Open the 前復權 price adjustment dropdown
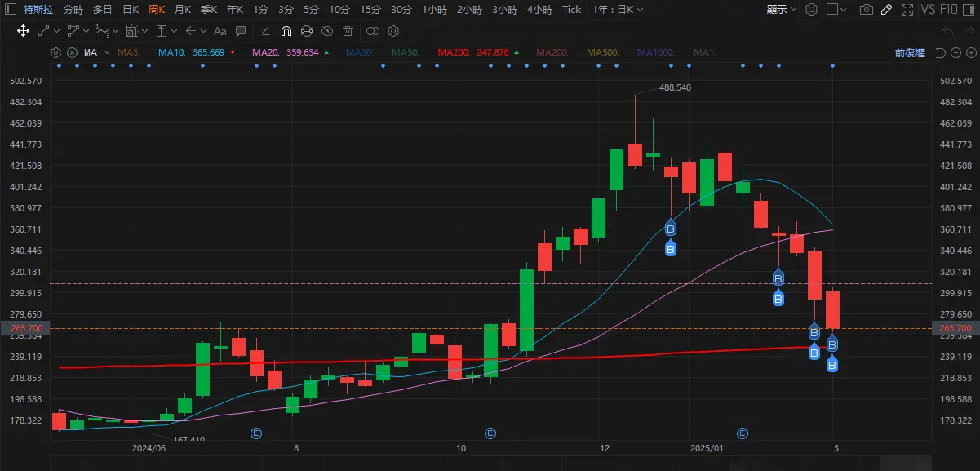Viewport: 980px width, 471px height. pos(908,52)
